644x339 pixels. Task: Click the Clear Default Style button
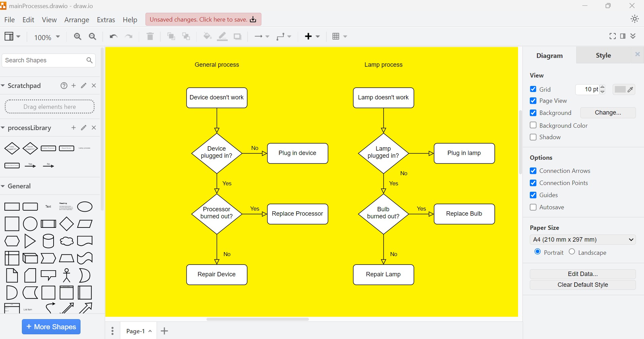582,284
